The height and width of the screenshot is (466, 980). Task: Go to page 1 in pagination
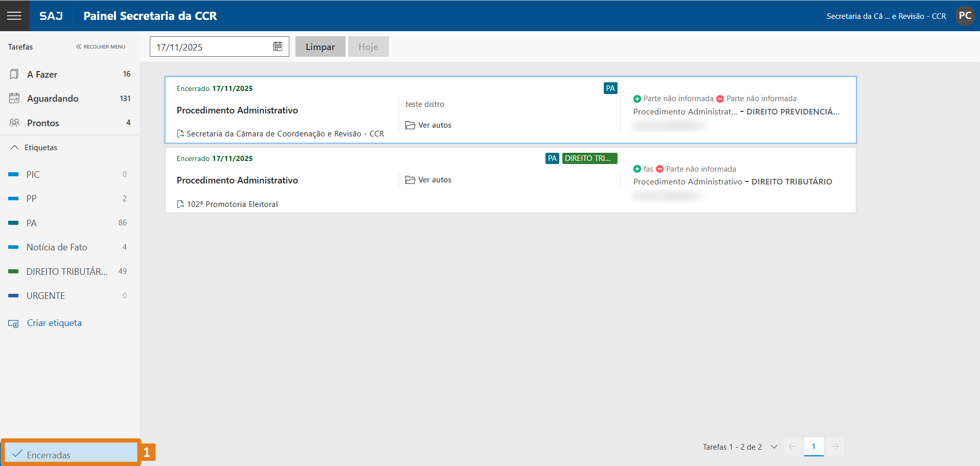tap(813, 447)
